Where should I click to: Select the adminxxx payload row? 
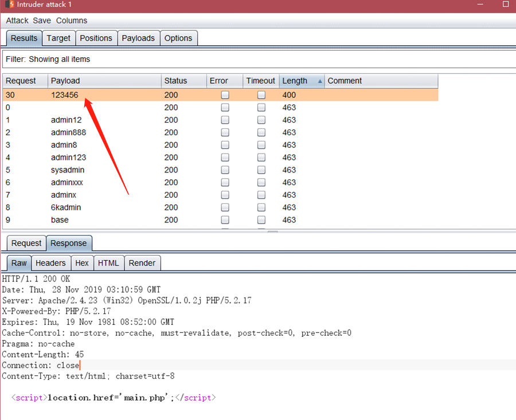[221, 183]
